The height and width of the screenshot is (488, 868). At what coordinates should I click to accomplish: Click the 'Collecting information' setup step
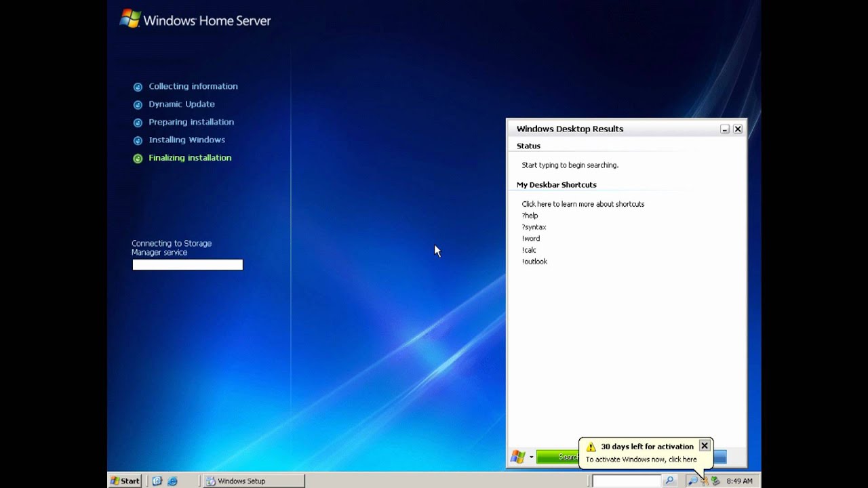pos(193,86)
